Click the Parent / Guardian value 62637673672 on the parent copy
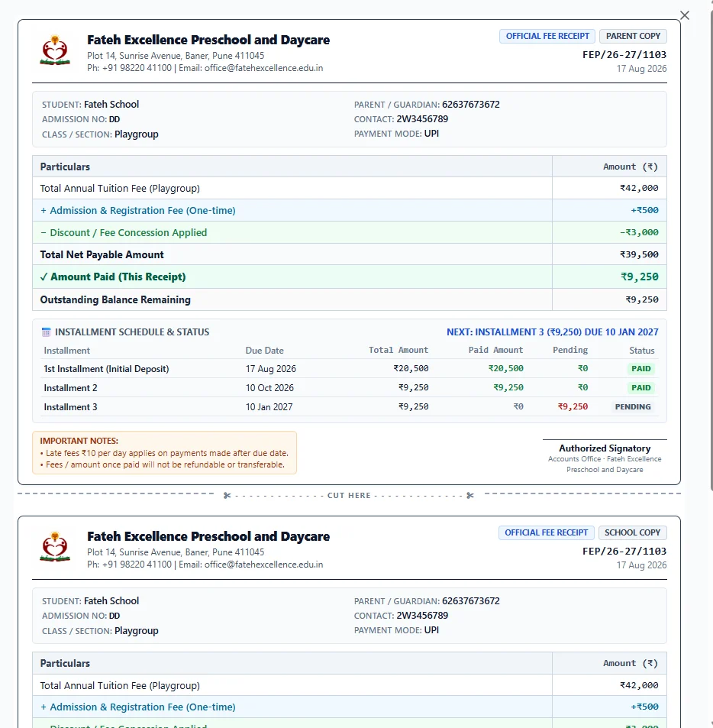This screenshot has height=728, width=713. (x=471, y=105)
